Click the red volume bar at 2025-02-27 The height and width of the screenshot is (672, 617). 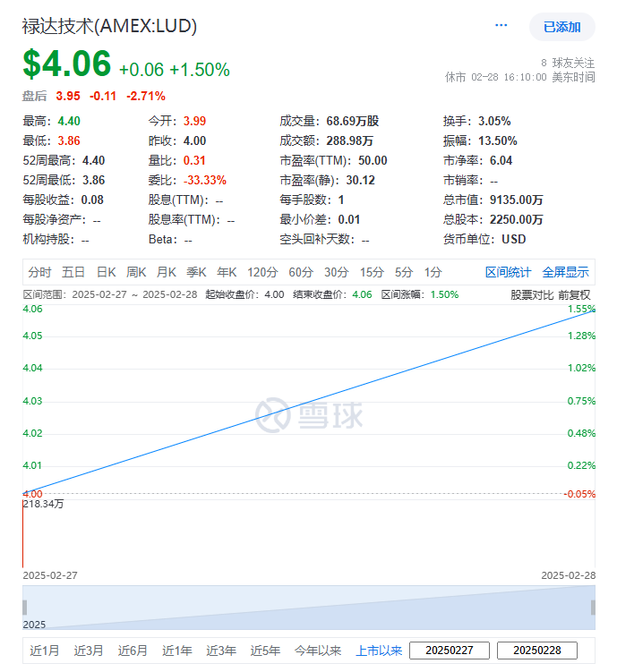click(x=22, y=533)
